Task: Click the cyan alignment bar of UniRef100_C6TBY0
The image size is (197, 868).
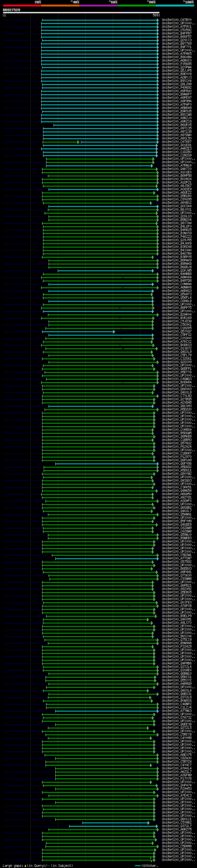Action: pyautogui.click(x=100, y=20)
